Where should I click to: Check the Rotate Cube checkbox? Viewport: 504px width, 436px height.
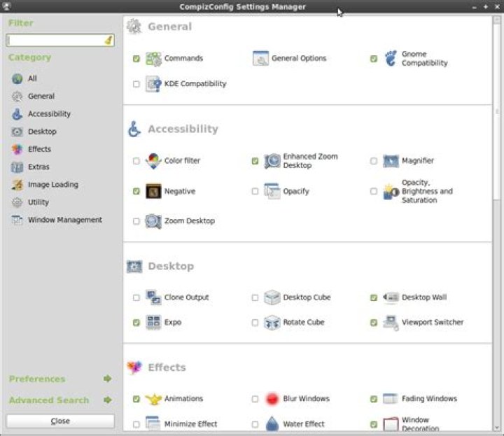click(255, 322)
